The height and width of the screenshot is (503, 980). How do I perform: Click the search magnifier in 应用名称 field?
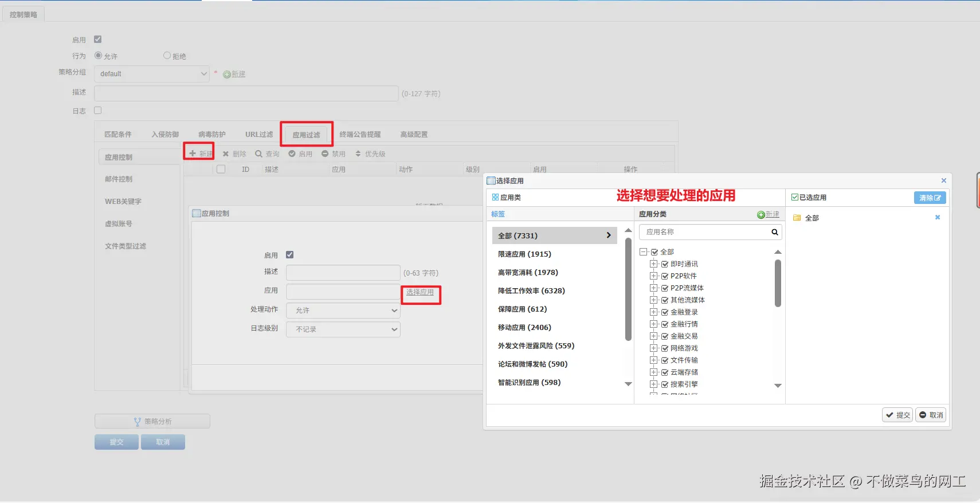pos(775,232)
